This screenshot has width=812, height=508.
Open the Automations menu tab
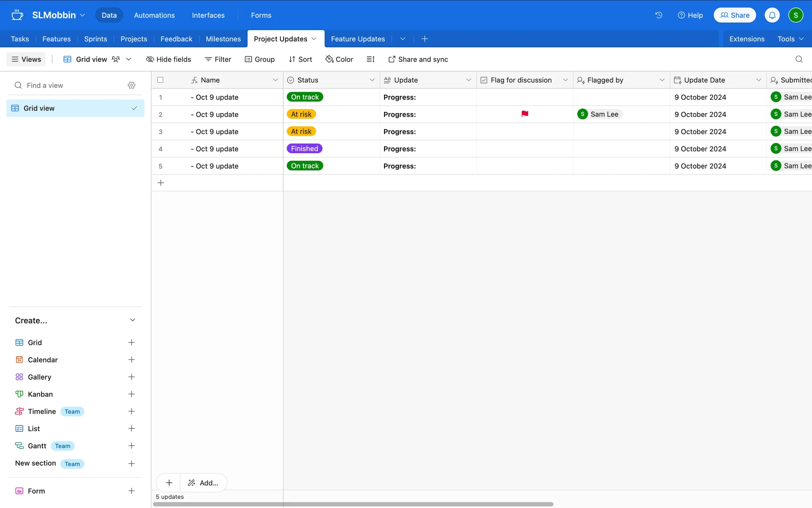click(154, 15)
